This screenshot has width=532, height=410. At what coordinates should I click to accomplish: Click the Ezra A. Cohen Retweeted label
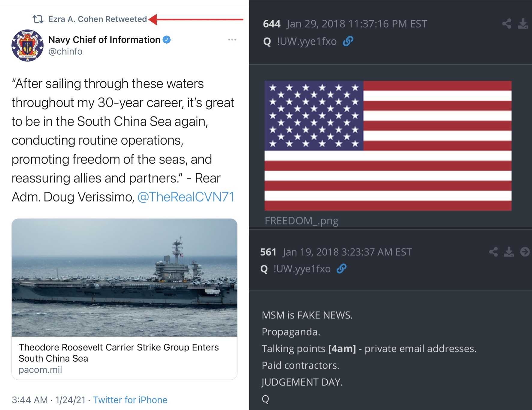coord(98,19)
